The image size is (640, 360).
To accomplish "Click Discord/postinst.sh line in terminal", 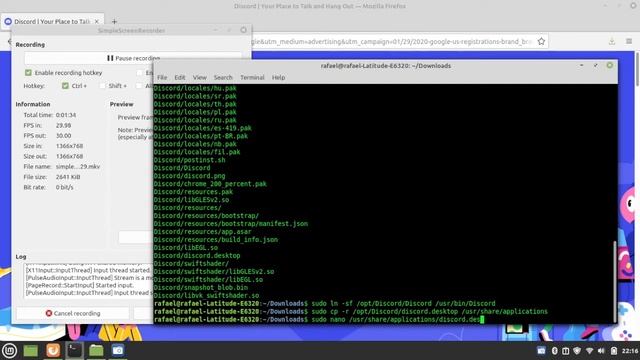I will point(189,160).
